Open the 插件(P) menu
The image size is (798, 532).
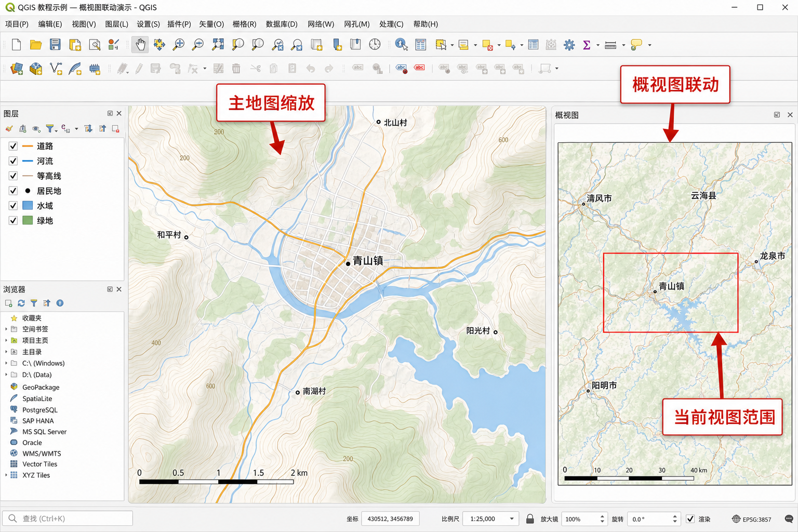[179, 24]
